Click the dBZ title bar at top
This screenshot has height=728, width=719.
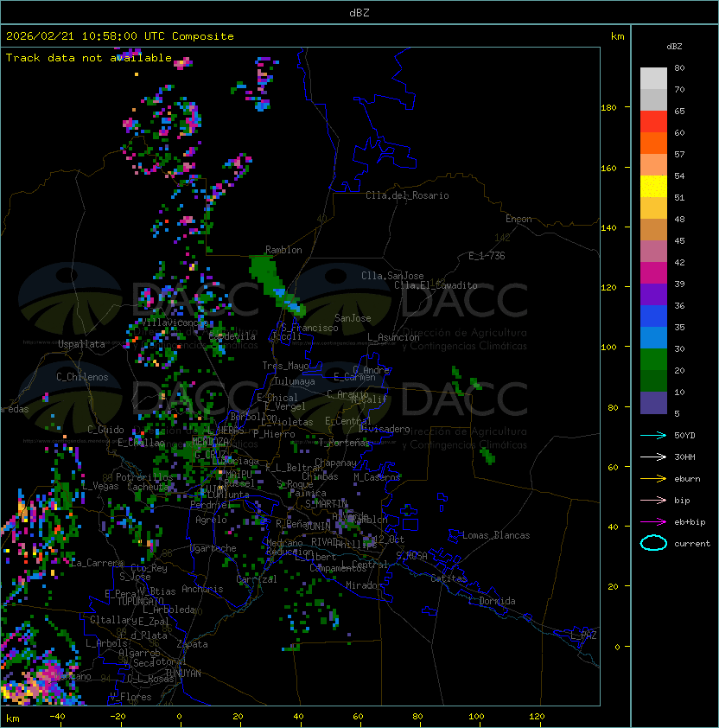359,12
